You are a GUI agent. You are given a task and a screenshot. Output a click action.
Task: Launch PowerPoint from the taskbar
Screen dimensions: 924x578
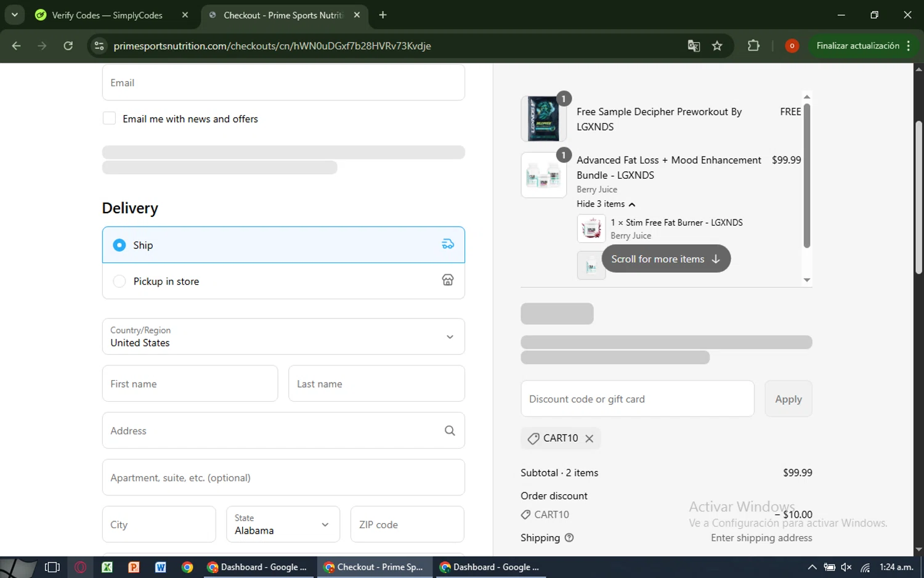134,567
